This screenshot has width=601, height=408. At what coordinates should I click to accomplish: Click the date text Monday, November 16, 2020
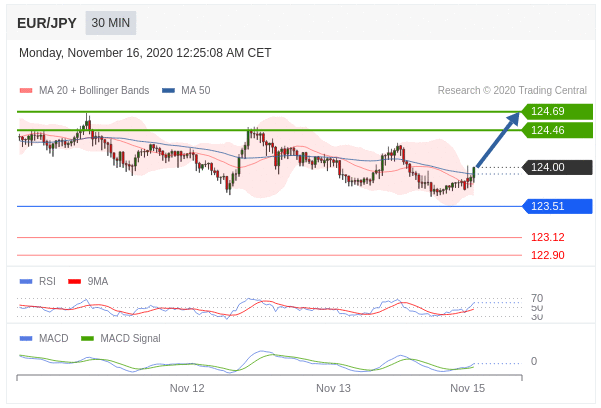click(96, 53)
